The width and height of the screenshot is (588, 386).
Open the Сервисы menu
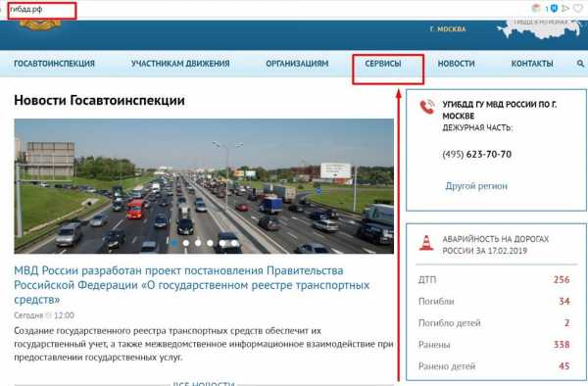(383, 64)
